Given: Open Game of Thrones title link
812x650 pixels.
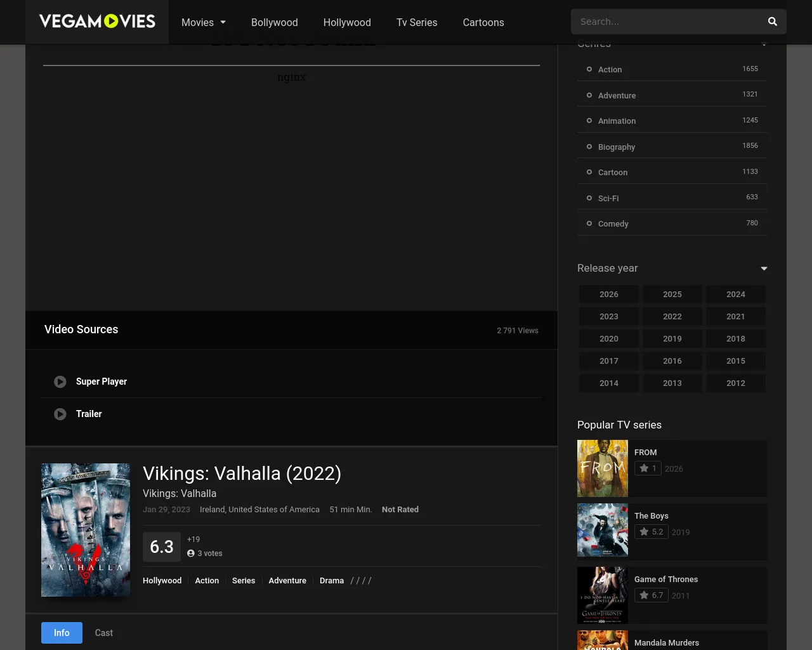Looking at the screenshot, I should tap(666, 580).
